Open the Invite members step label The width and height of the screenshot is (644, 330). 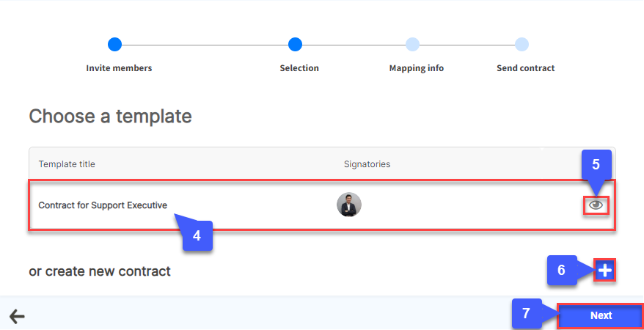[x=119, y=68]
